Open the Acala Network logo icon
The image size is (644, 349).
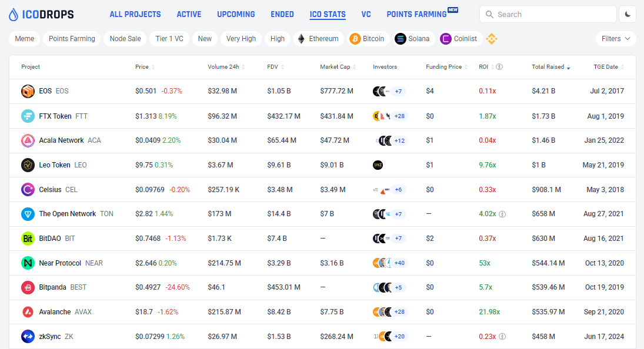point(28,140)
